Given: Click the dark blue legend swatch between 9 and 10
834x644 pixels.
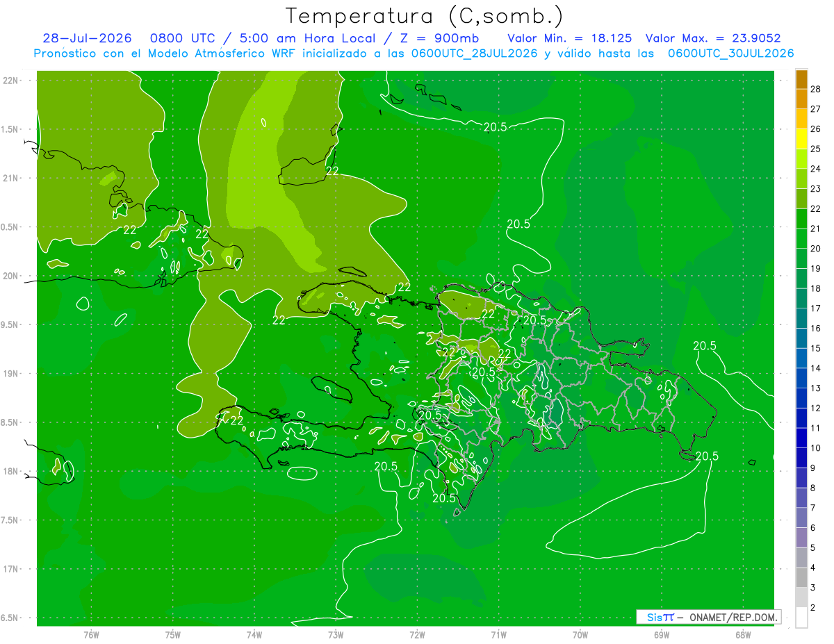Looking at the screenshot, I should click(801, 458).
